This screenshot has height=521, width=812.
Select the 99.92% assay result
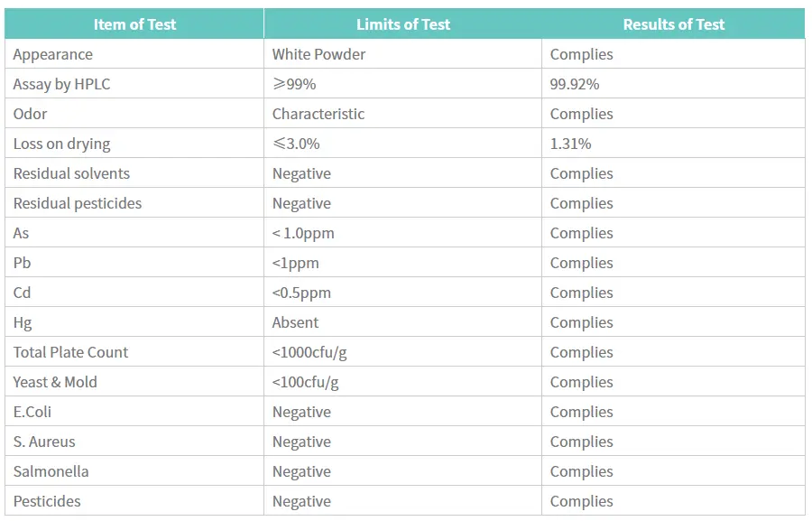pos(575,84)
